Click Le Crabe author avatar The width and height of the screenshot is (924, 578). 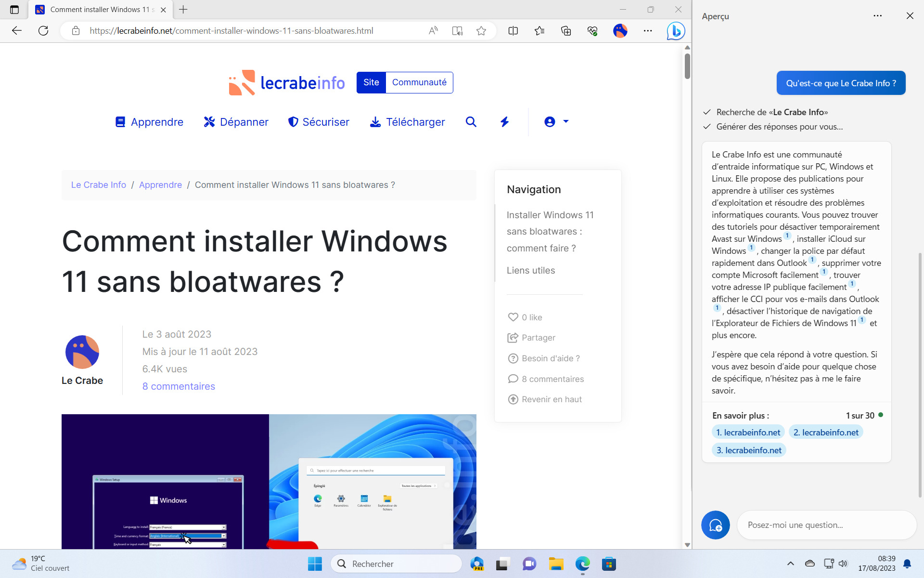pyautogui.click(x=82, y=352)
